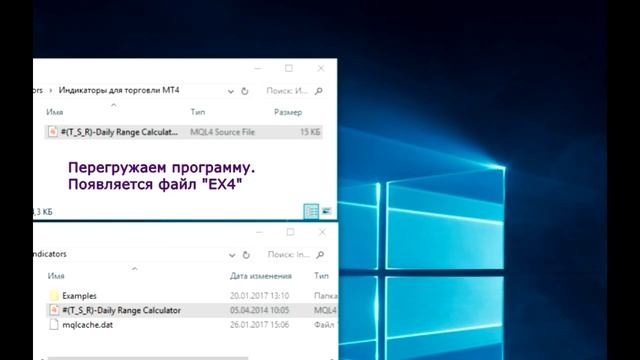Refresh the upper Индикаторы для торговли MT4 folder
640x360 pixels.
(x=244, y=91)
